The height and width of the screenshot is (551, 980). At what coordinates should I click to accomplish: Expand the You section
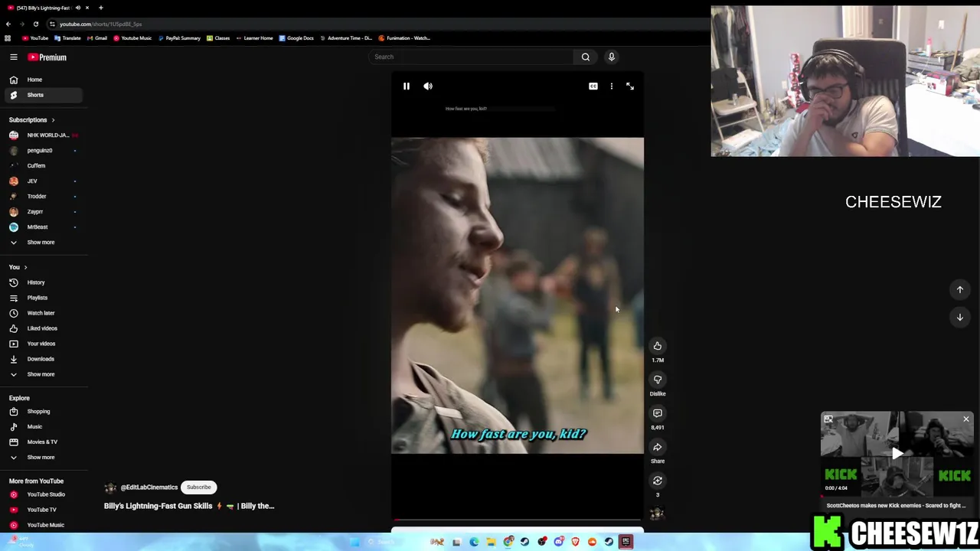[18, 267]
